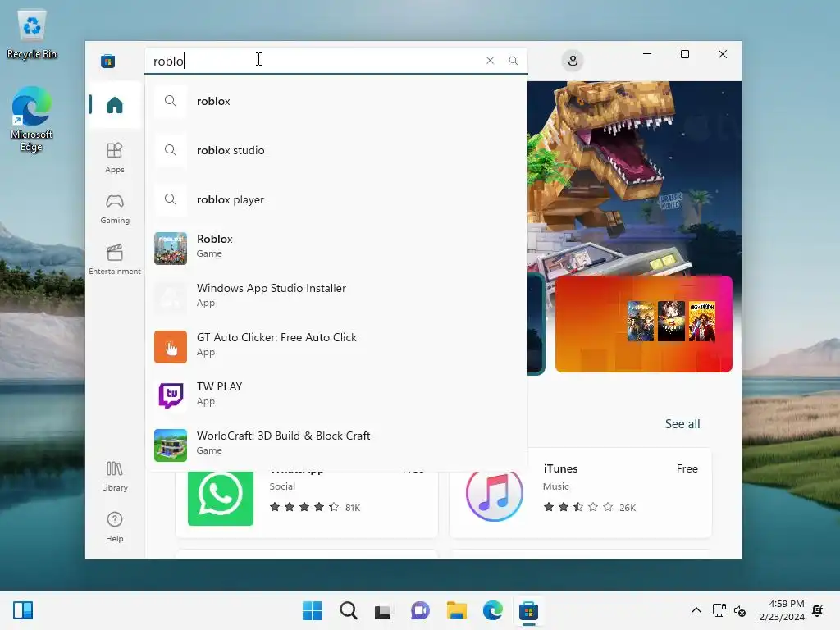Click the network status tray icon
This screenshot has height=630, width=840.
click(719, 610)
